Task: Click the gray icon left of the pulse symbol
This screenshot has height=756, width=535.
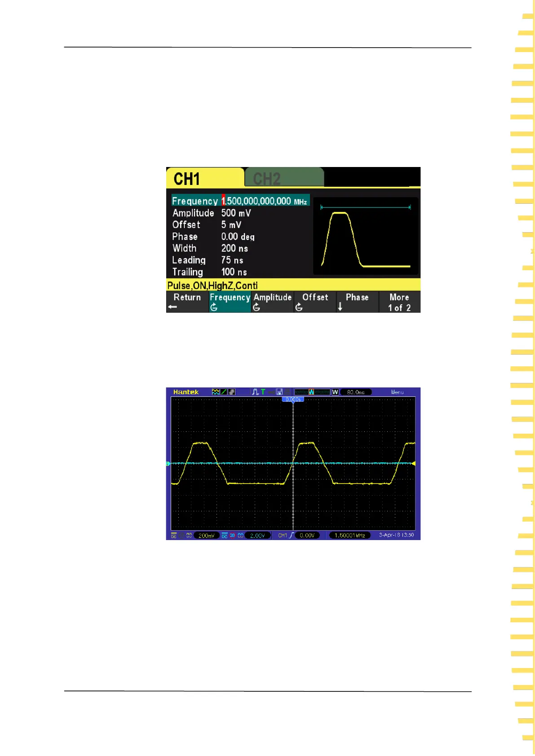Action: [232, 392]
